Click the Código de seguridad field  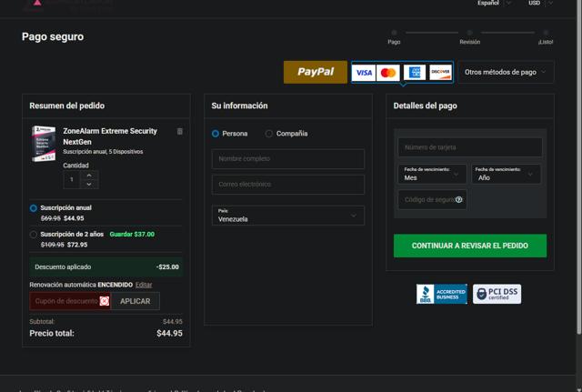(x=432, y=200)
